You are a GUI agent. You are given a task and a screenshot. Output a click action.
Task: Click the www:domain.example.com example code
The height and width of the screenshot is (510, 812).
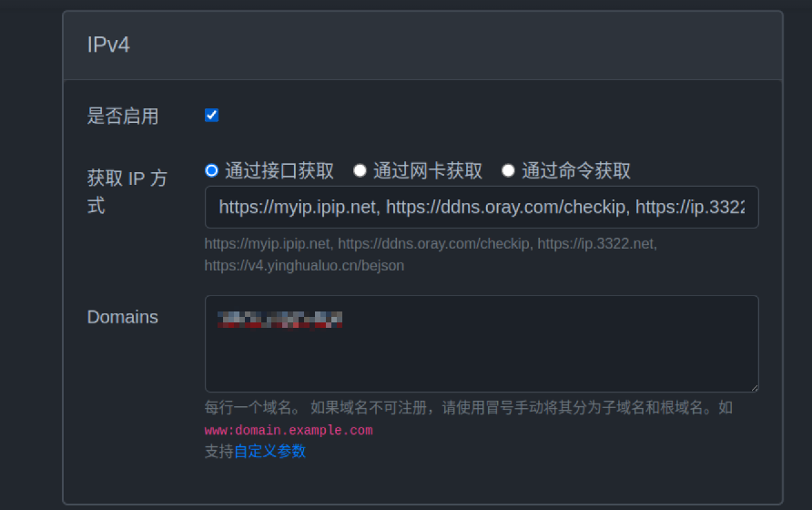tap(289, 430)
